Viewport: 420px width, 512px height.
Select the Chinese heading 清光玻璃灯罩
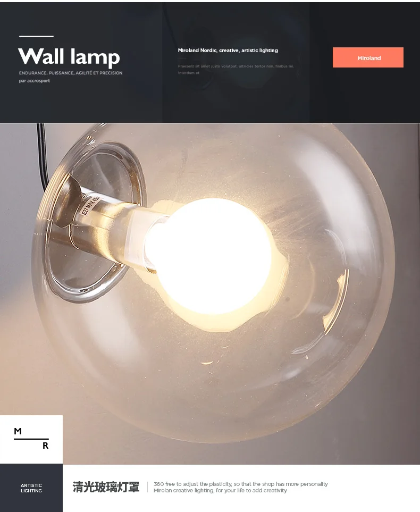click(x=106, y=487)
